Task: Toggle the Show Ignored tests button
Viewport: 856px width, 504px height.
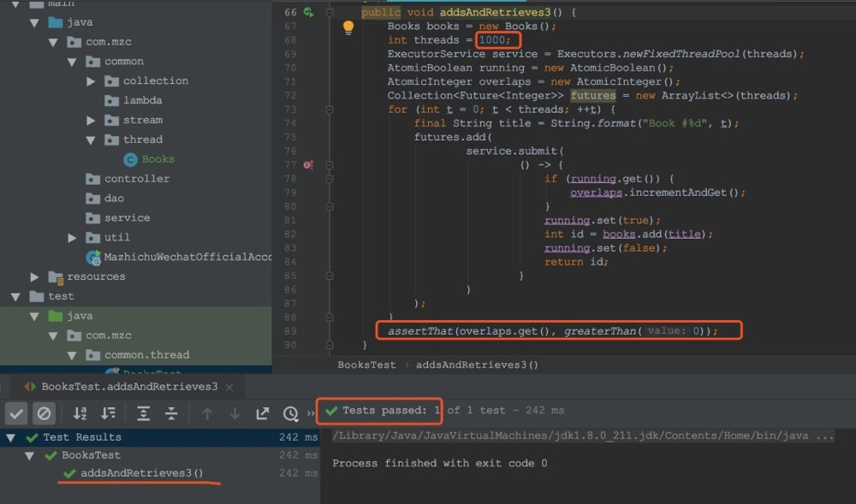Action: click(x=45, y=413)
